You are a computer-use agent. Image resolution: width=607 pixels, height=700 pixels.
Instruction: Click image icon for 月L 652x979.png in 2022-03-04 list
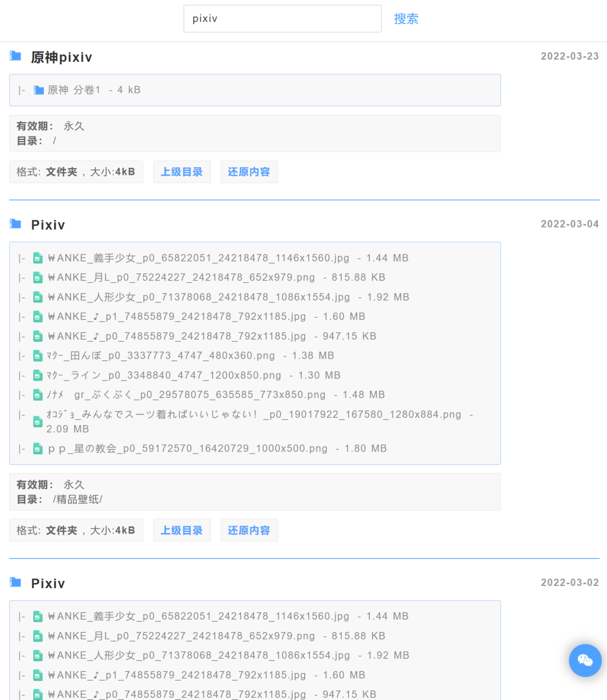point(38,278)
